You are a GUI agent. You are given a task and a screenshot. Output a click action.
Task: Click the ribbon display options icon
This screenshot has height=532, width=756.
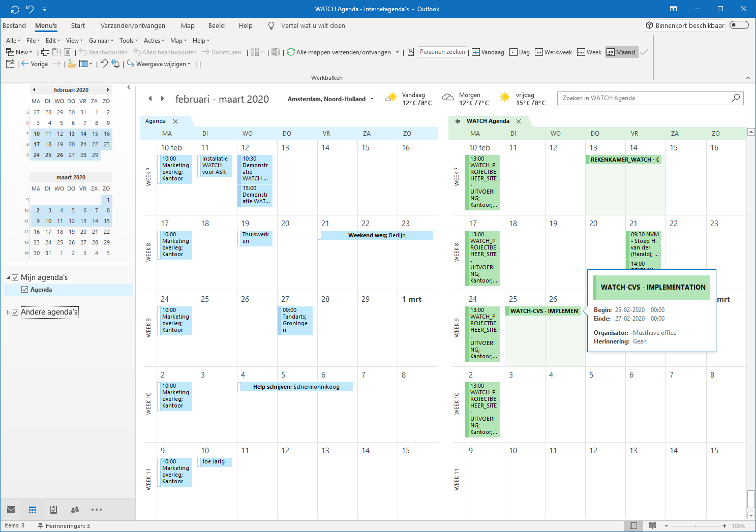(x=673, y=9)
